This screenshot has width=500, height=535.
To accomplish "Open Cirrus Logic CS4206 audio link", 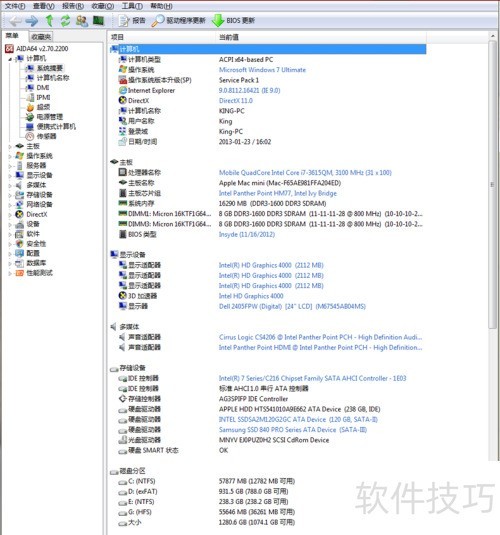I will point(320,337).
